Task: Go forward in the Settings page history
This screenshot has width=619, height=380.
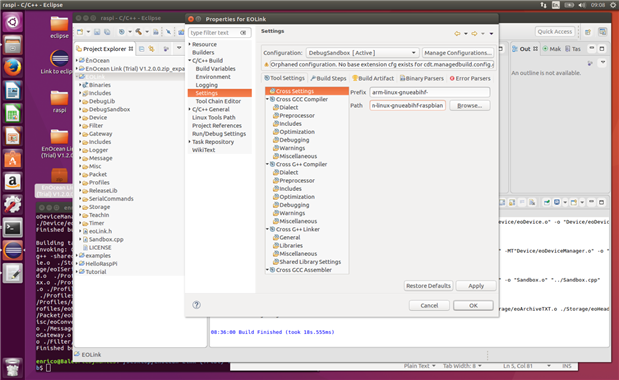Action: pos(474,34)
